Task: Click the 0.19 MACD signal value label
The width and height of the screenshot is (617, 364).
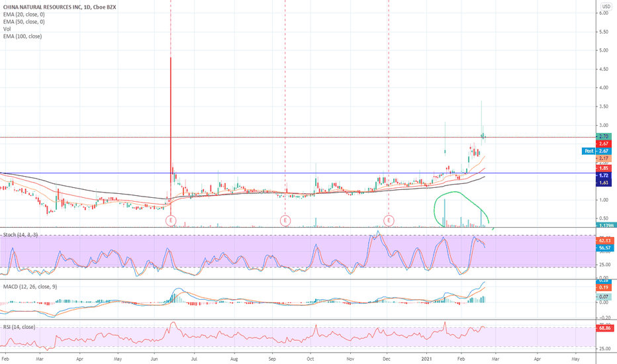Action: 604,288
